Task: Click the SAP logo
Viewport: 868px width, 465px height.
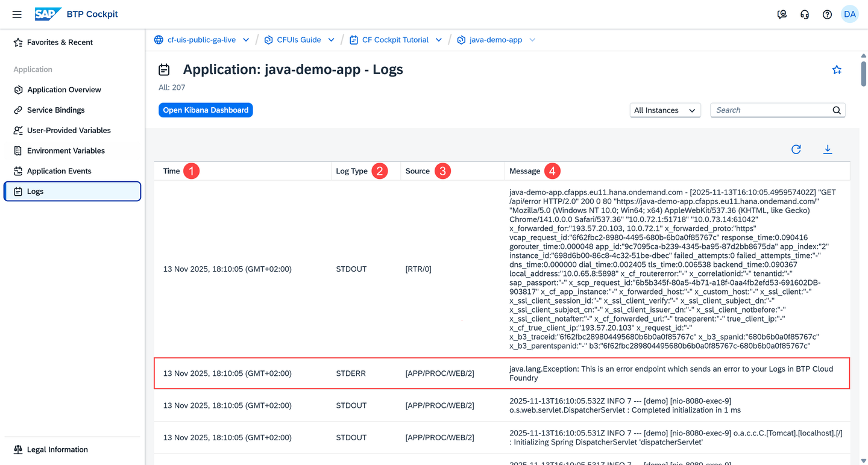Action: click(x=48, y=14)
